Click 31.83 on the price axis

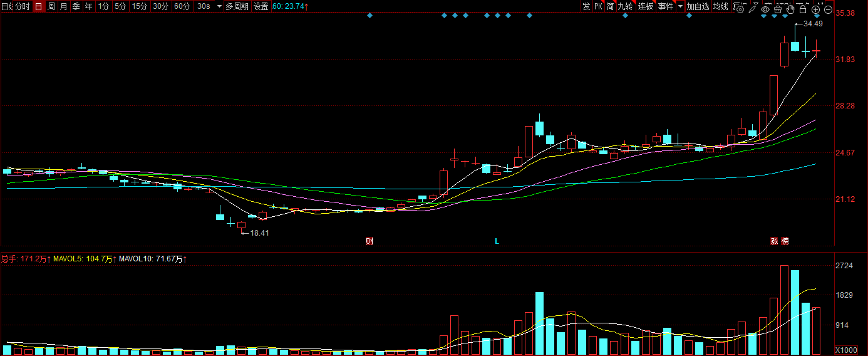[x=845, y=60]
